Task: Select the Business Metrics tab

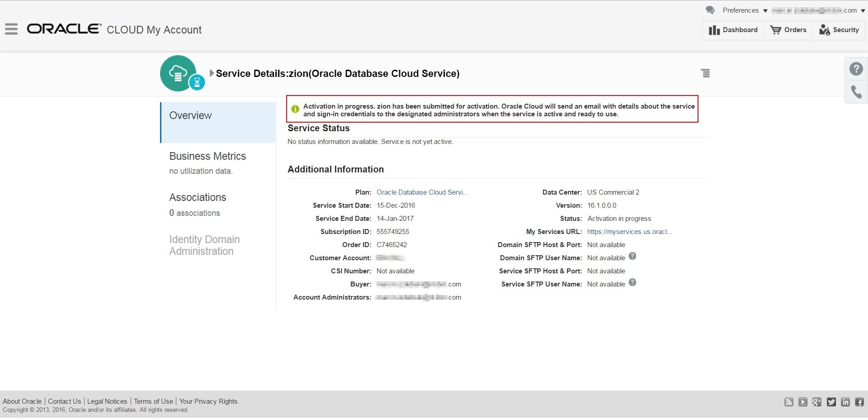Action: coord(208,156)
